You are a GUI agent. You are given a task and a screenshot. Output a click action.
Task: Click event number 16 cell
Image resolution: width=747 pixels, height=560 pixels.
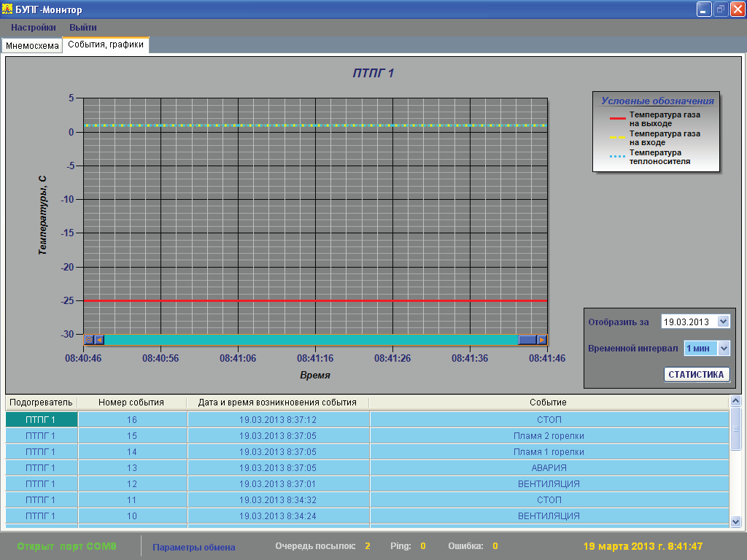click(x=132, y=419)
